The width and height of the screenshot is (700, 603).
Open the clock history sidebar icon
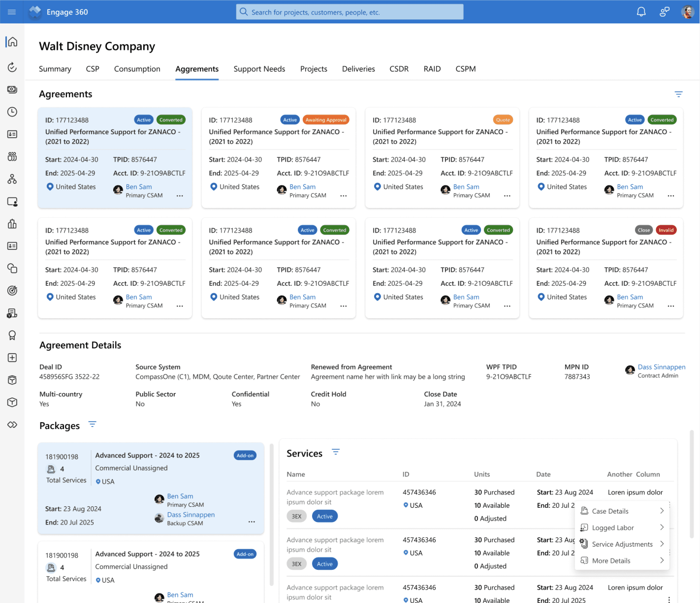click(13, 112)
